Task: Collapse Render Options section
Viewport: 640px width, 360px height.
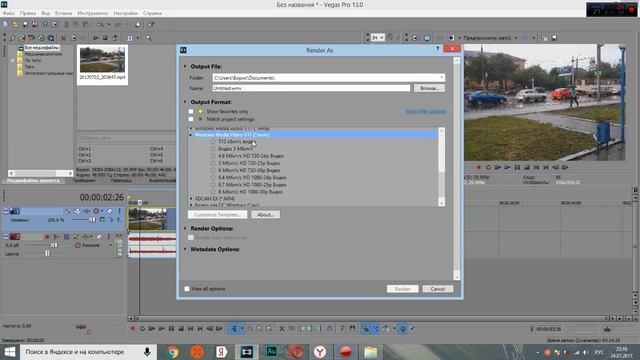Action: (x=185, y=228)
